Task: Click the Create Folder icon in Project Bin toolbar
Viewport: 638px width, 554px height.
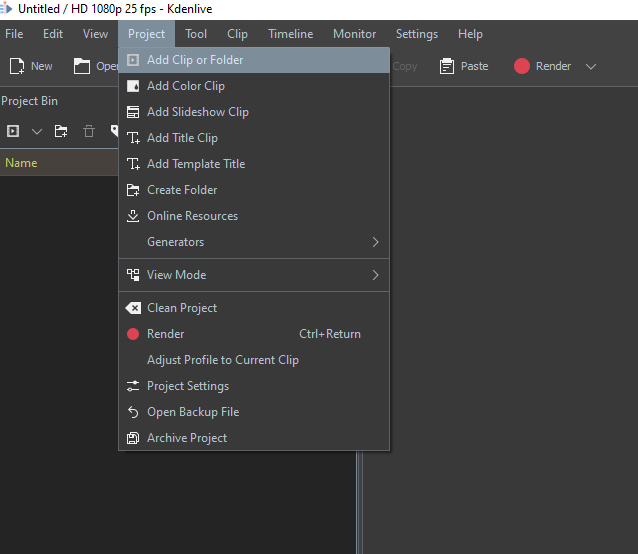Action: pyautogui.click(x=61, y=131)
